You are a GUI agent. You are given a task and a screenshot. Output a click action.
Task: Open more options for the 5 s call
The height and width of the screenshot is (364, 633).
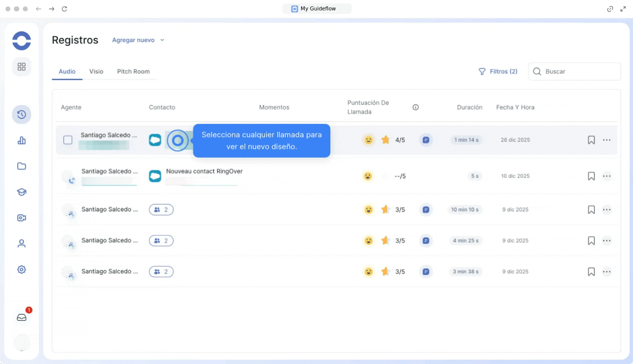coord(607,176)
